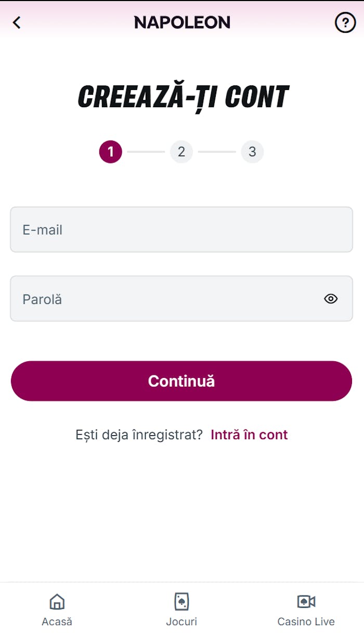
Task: Click the "Creează-ți cont" heading
Action: (183, 97)
